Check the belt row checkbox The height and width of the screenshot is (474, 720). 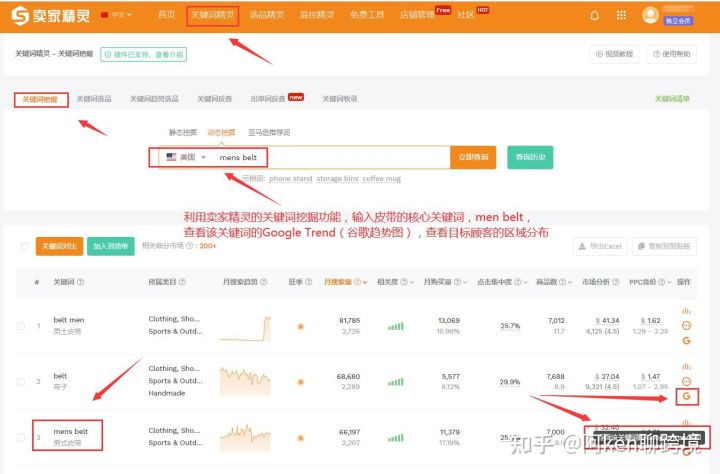coord(21,382)
